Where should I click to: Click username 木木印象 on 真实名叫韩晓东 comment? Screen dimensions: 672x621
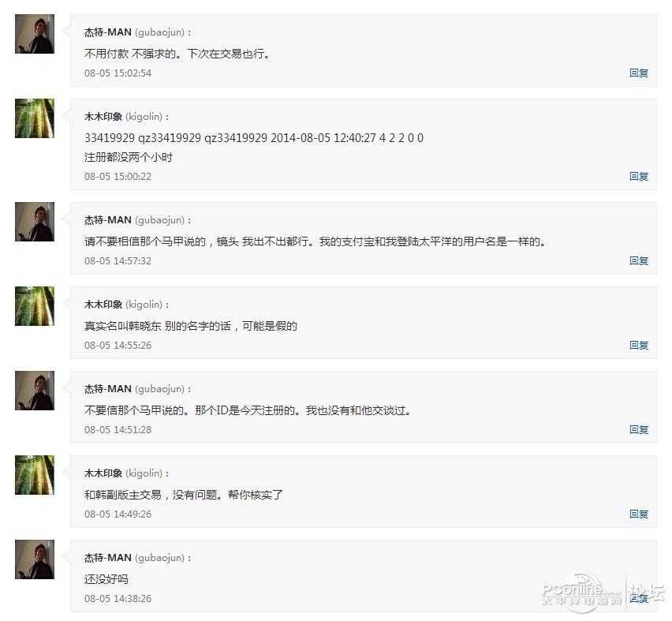tap(103, 305)
